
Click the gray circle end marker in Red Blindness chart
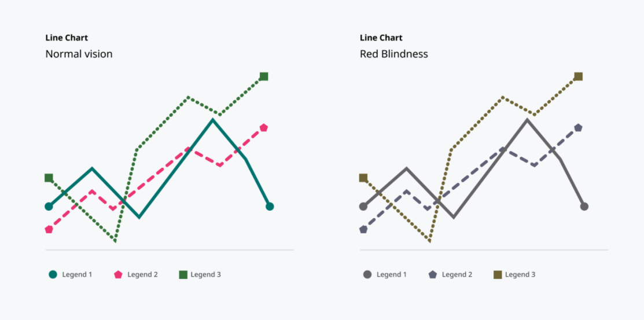coord(584,206)
